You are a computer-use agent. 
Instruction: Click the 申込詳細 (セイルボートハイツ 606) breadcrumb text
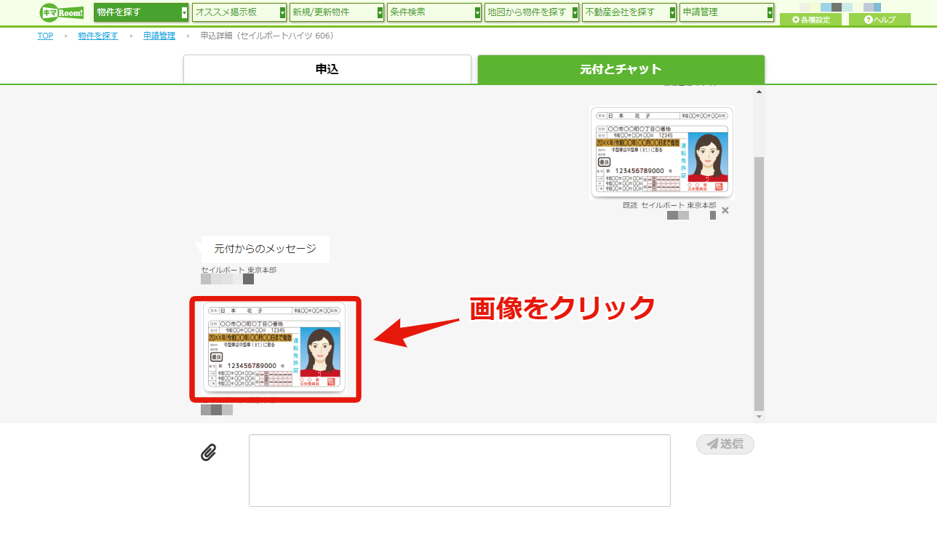(x=267, y=36)
